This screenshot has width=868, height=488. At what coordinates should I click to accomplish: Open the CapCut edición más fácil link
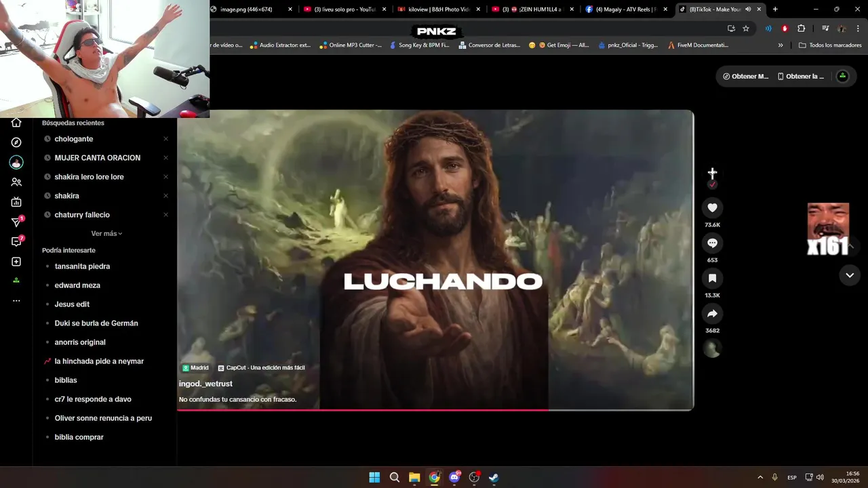(x=261, y=368)
